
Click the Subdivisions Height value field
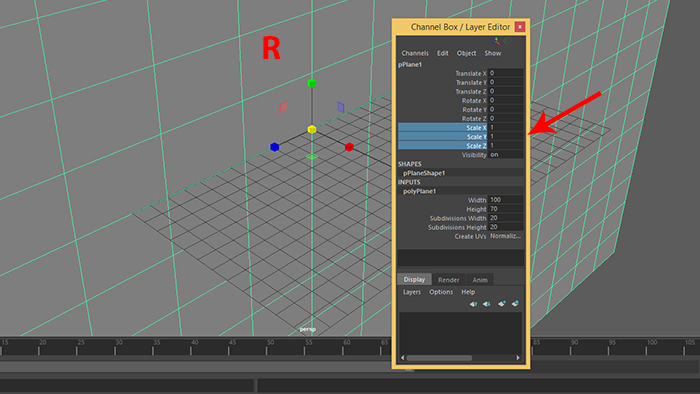coord(505,227)
